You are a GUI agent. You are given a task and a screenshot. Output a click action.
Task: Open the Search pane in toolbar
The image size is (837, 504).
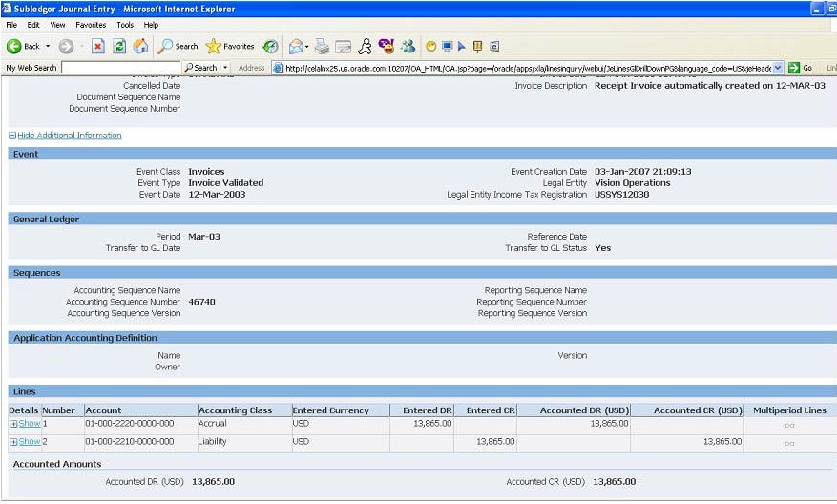178,47
